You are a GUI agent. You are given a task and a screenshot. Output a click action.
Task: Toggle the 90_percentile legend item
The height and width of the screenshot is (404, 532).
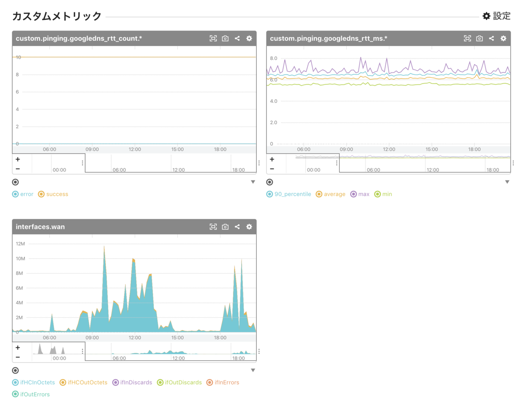(x=289, y=194)
